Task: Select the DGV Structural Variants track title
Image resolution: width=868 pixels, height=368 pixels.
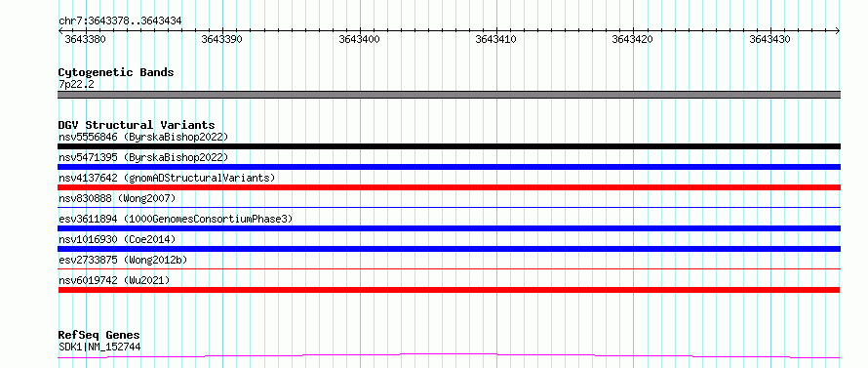Action: coord(137,125)
